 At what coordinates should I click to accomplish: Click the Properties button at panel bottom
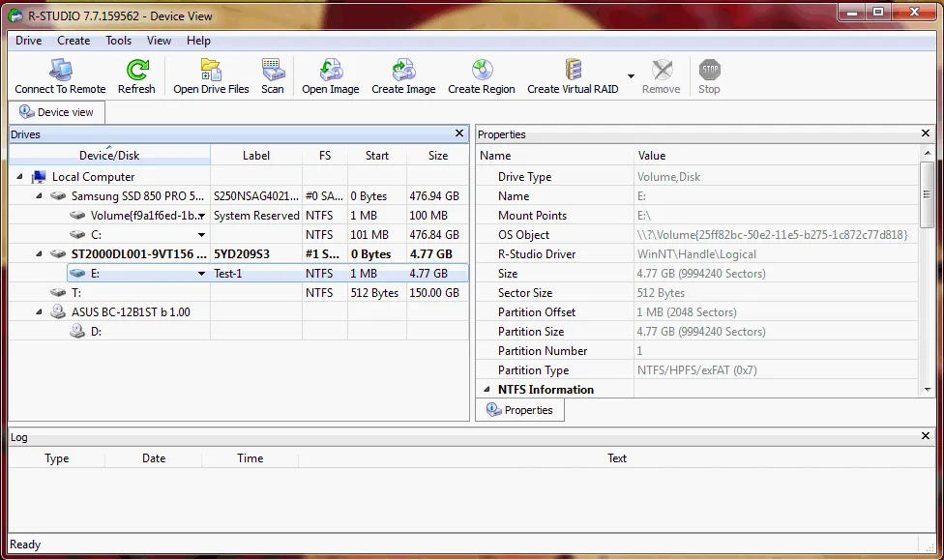[x=519, y=409]
